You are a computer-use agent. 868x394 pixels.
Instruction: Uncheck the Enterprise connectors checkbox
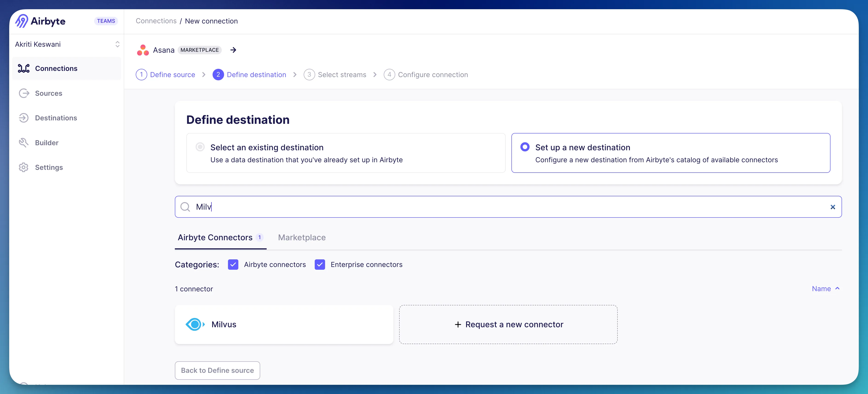pos(320,265)
